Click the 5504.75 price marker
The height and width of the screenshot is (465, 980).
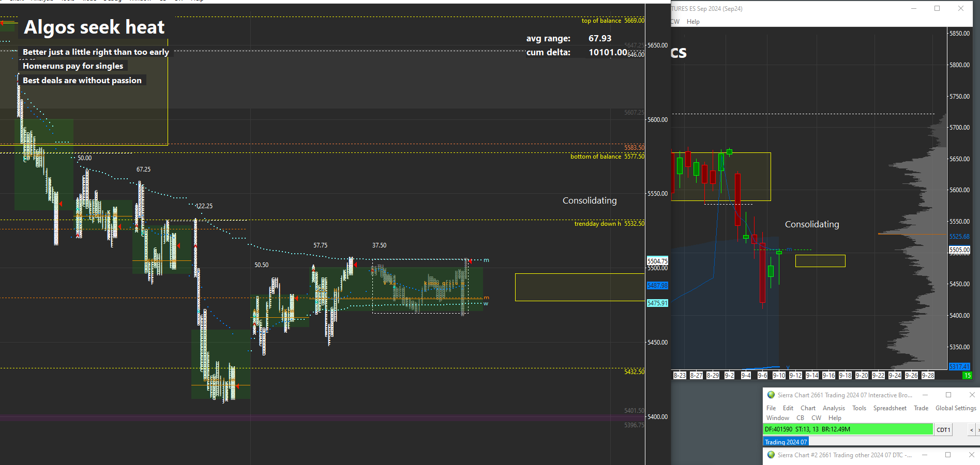(x=657, y=261)
